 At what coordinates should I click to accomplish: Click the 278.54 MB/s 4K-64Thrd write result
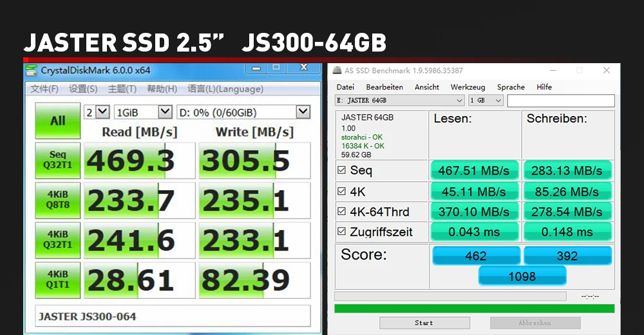click(567, 212)
